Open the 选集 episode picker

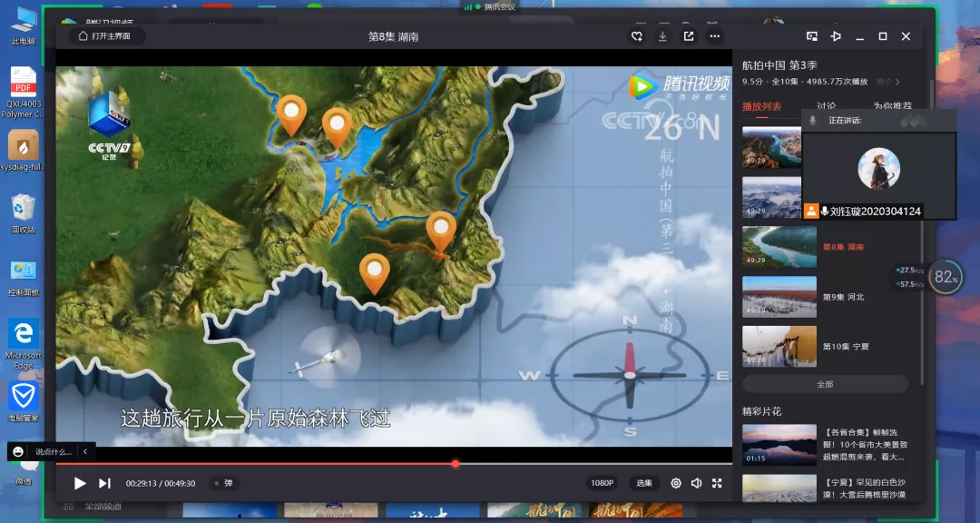pos(644,483)
